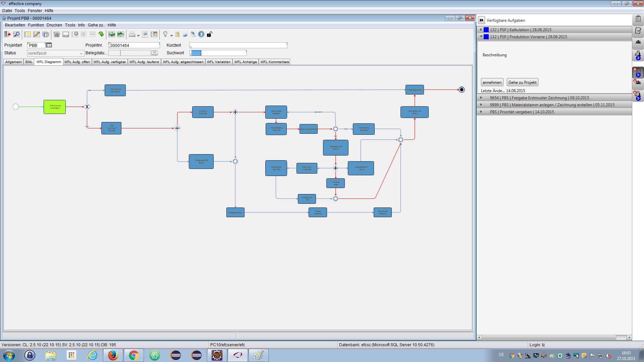Image resolution: width=644 pixels, height=362 pixels.
Task: Collapse the 132 PSP Produktion Vorserie task
Action: [481, 37]
